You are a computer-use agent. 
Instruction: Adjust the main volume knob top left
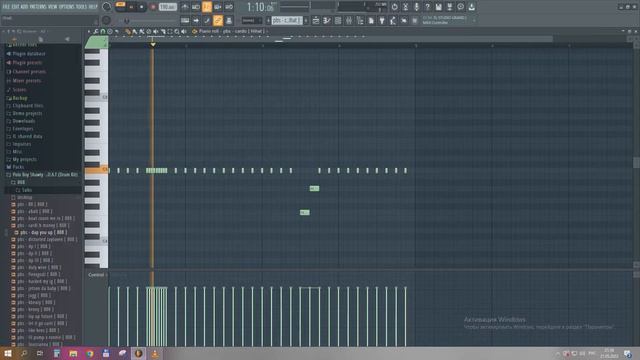click(x=107, y=7)
